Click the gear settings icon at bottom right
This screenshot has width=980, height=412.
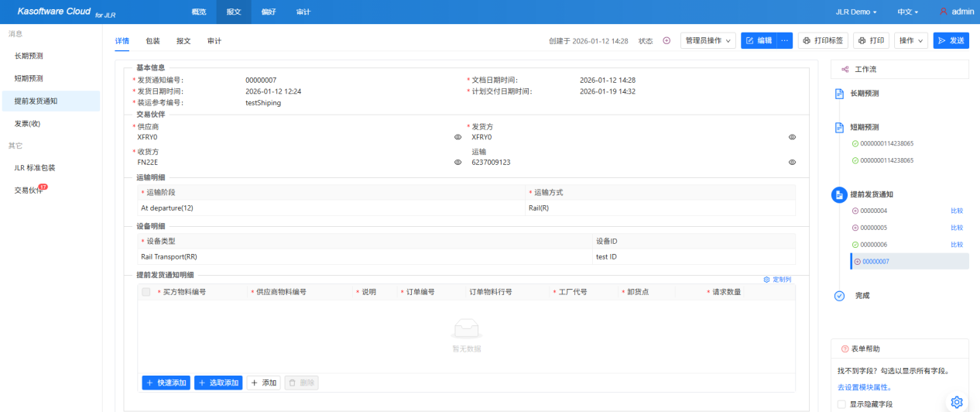[x=956, y=401]
